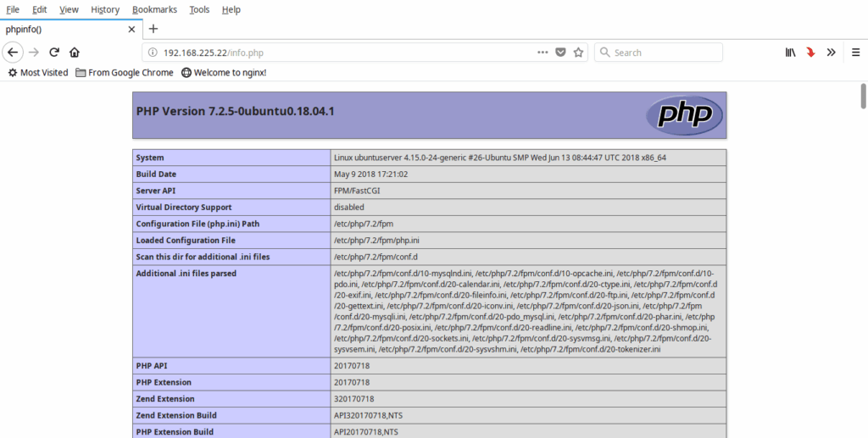Viewport: 868px width, 438px height.
Task: Click the Zend Extension value 320170718
Action: pyautogui.click(x=353, y=399)
